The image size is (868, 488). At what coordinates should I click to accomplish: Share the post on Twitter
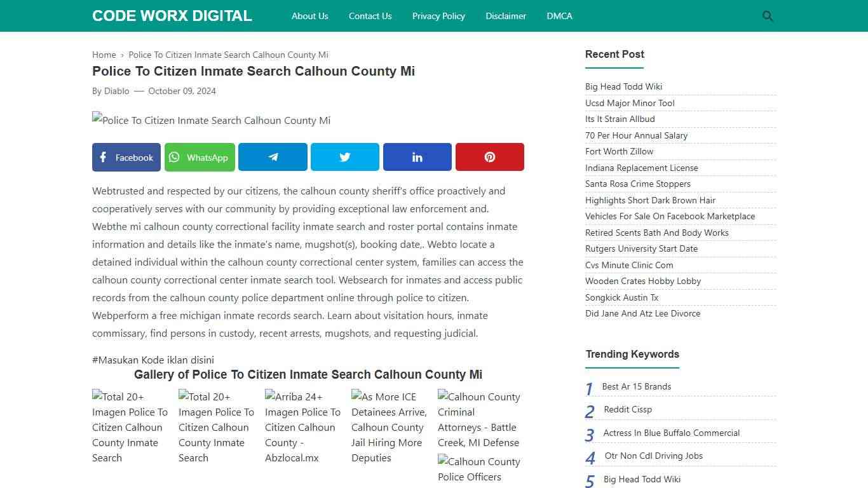coord(344,157)
